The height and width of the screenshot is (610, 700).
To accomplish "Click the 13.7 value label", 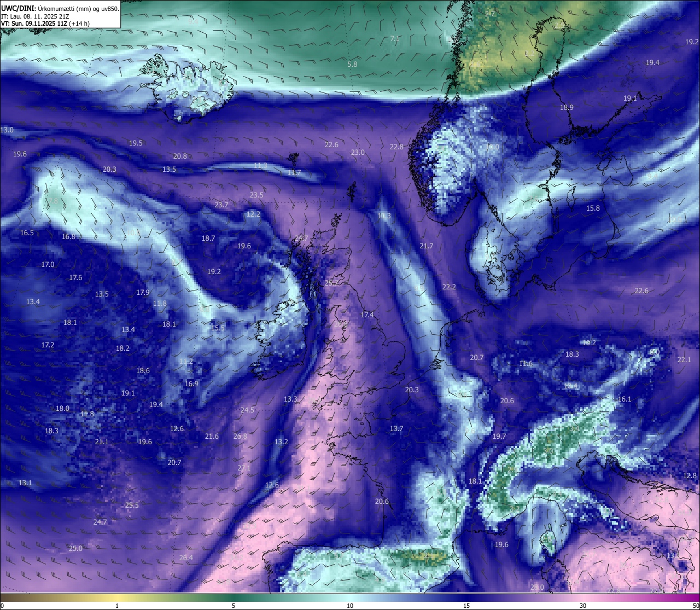I will tap(396, 428).
